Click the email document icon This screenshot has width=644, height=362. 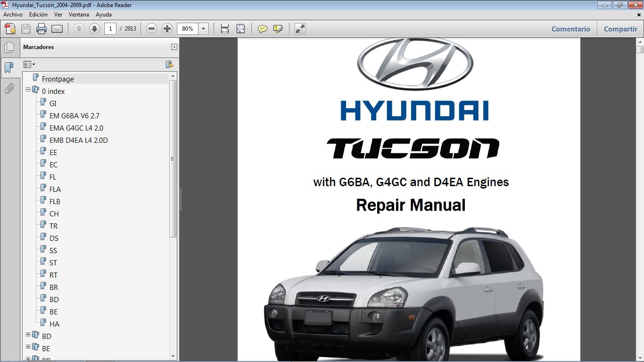point(56,29)
